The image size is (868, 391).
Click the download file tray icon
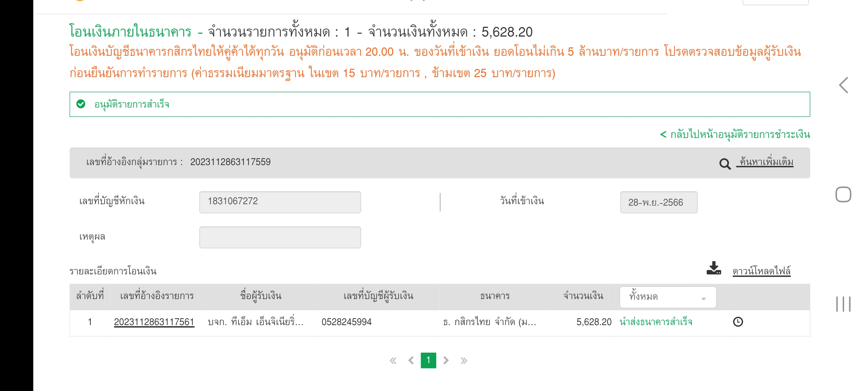click(714, 269)
